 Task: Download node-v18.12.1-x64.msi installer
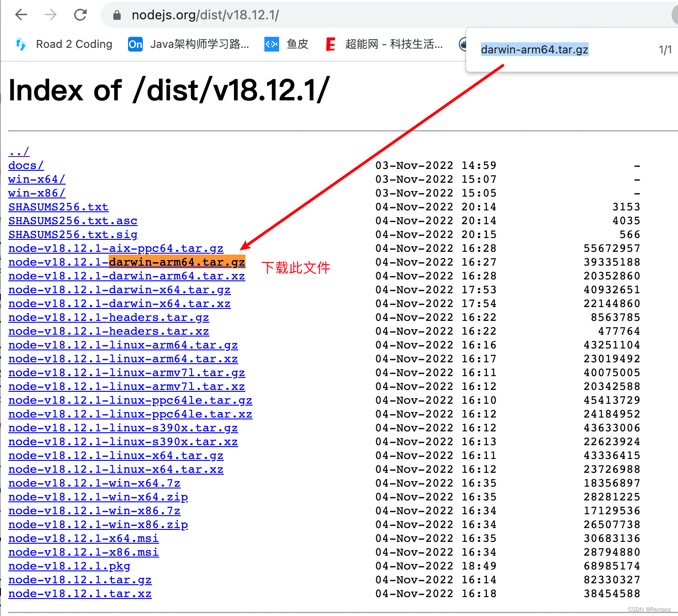click(84, 538)
